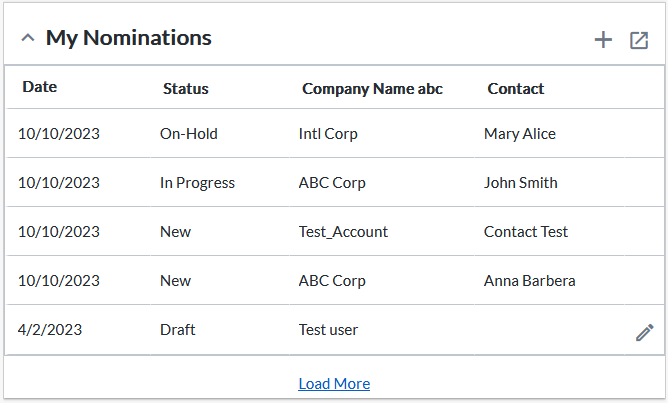Viewport: 668px width, 403px height.
Task: Select Anna Barbera contact cell
Action: point(530,281)
